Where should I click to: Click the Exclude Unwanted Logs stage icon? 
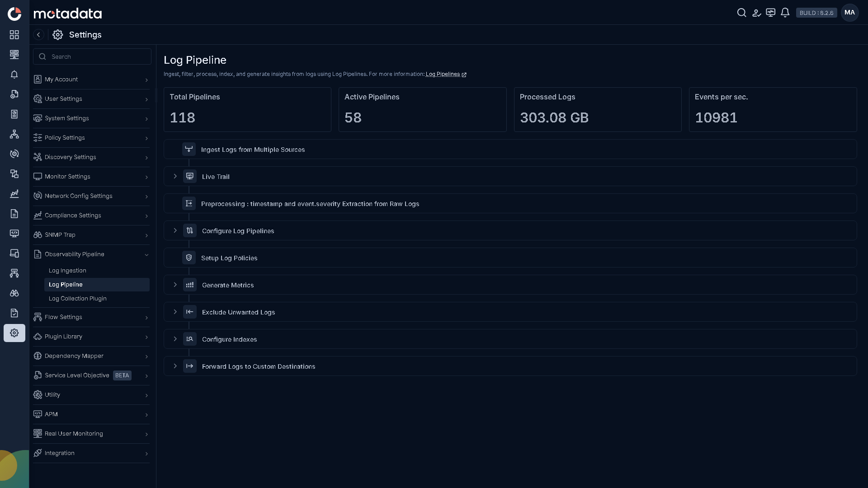[190, 312]
